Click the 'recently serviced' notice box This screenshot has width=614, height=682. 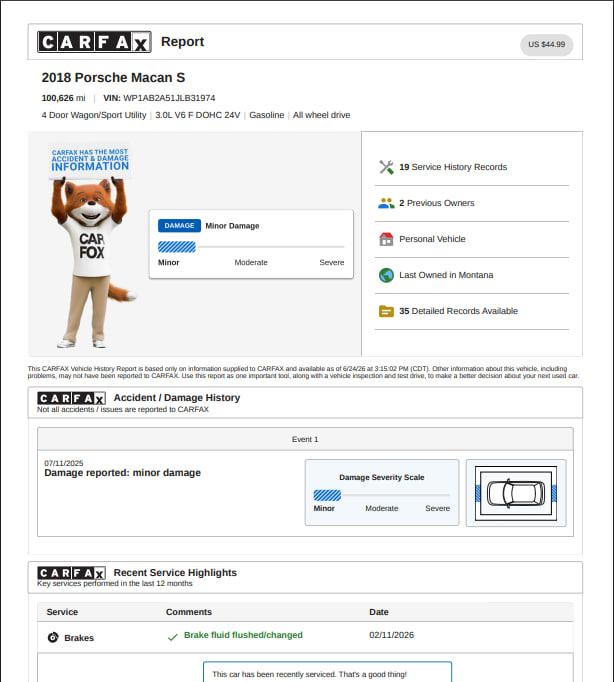(327, 672)
